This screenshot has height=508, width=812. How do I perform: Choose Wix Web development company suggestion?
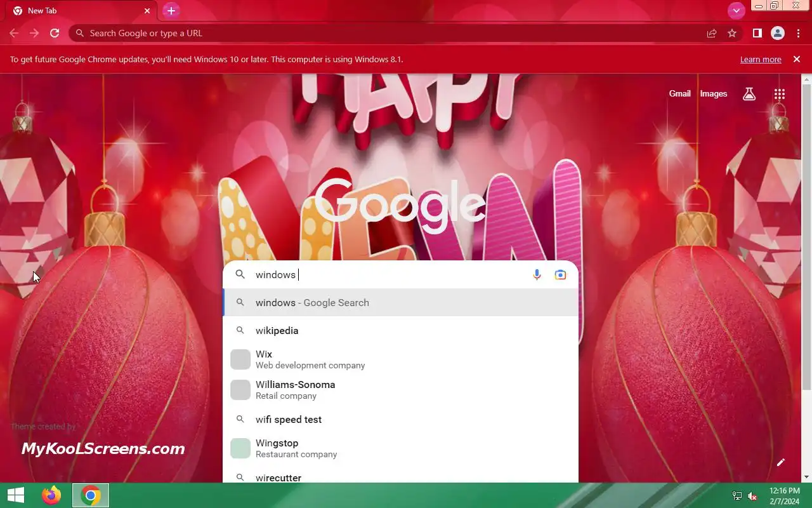pyautogui.click(x=400, y=359)
